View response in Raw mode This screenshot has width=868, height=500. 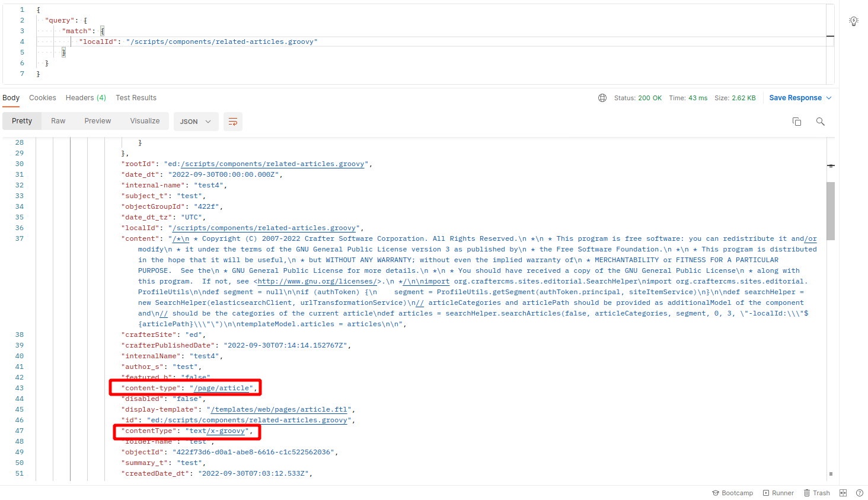(x=58, y=121)
